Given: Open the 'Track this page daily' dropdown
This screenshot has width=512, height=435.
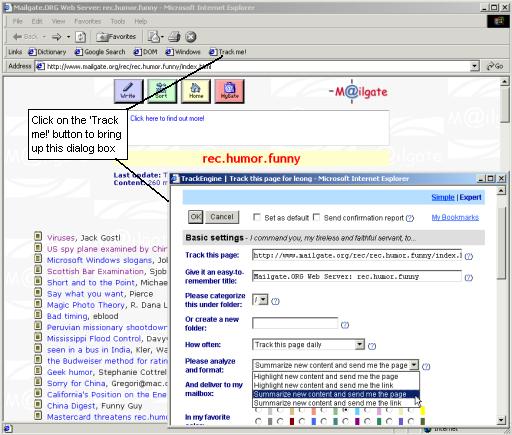Looking at the screenshot, I should coord(360,344).
